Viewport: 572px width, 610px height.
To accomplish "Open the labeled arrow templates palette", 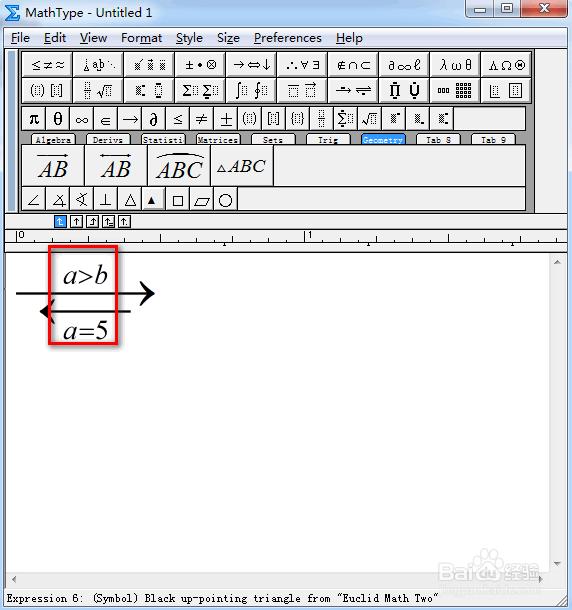I will point(353,90).
